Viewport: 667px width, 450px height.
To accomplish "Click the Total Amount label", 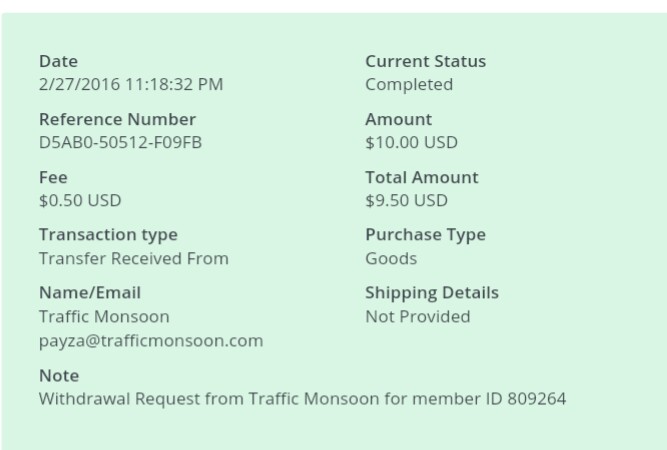I will point(421,177).
